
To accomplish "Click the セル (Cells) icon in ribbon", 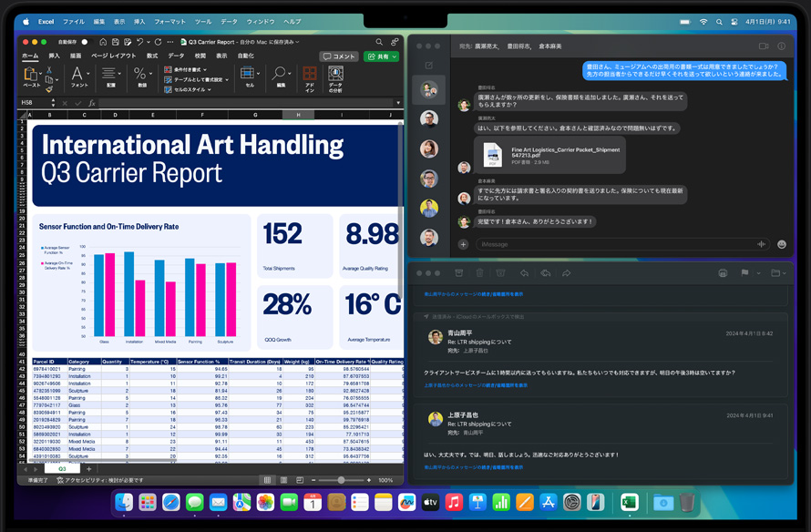I will point(247,74).
